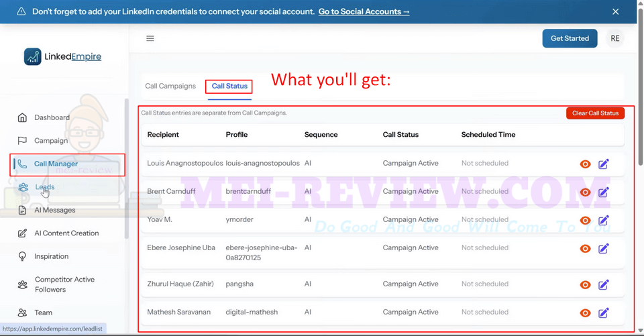Click the brentcarnduff profile cell
Image resolution: width=644 pixels, height=336 pixels.
click(x=248, y=191)
